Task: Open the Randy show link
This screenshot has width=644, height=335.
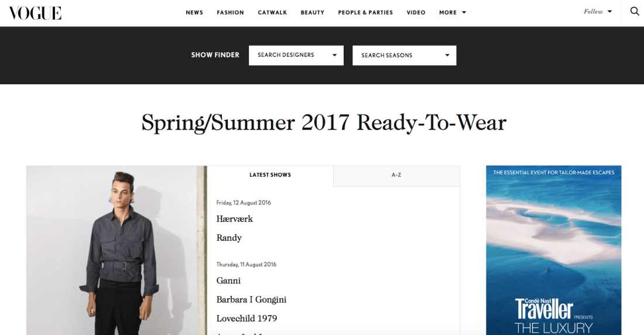Action: pos(229,238)
